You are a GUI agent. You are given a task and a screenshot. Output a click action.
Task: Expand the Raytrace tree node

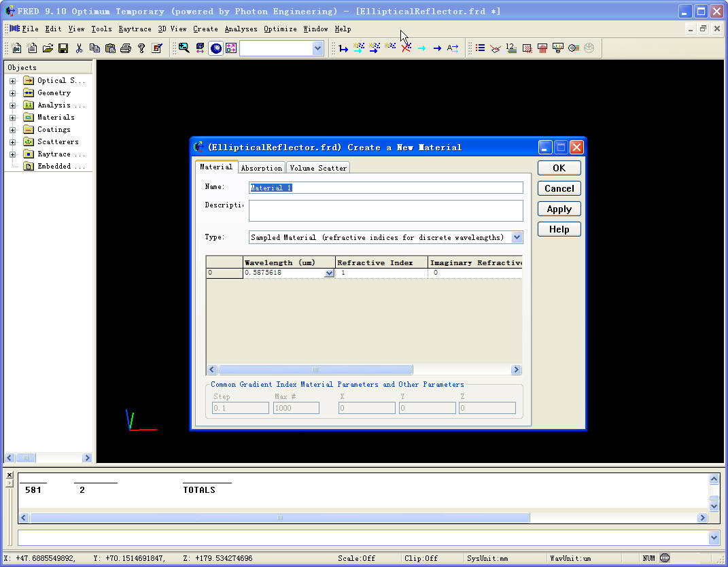point(12,154)
